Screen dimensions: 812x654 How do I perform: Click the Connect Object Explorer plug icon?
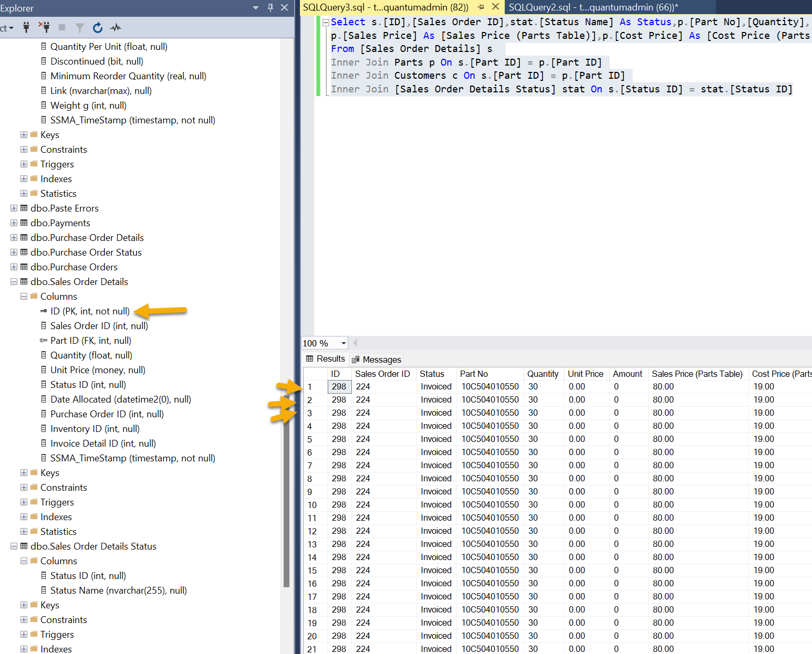pyautogui.click(x=26, y=28)
